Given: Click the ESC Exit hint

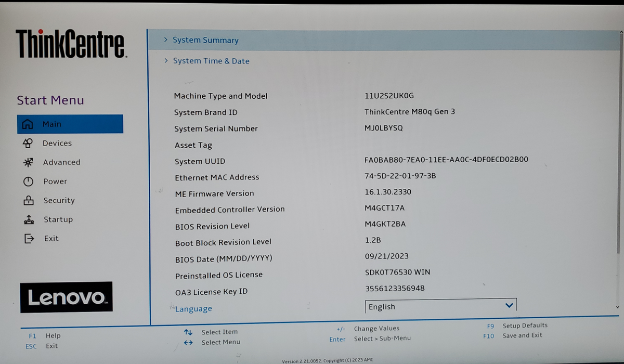Looking at the screenshot, I should pos(42,346).
